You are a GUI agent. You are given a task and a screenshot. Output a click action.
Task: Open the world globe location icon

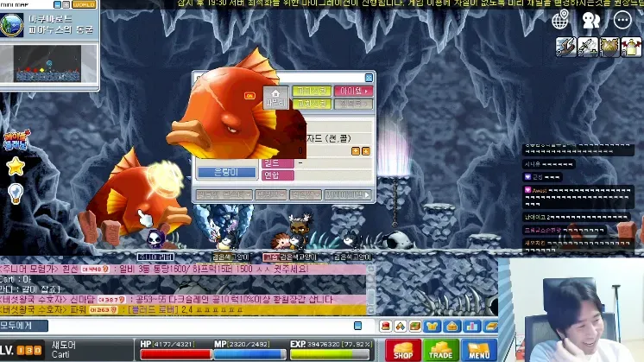click(x=560, y=19)
